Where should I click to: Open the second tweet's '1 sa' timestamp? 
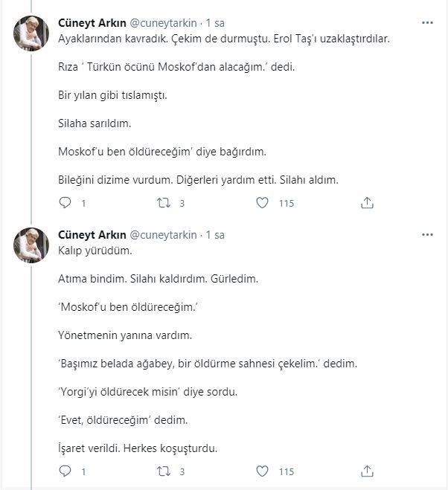(x=215, y=235)
